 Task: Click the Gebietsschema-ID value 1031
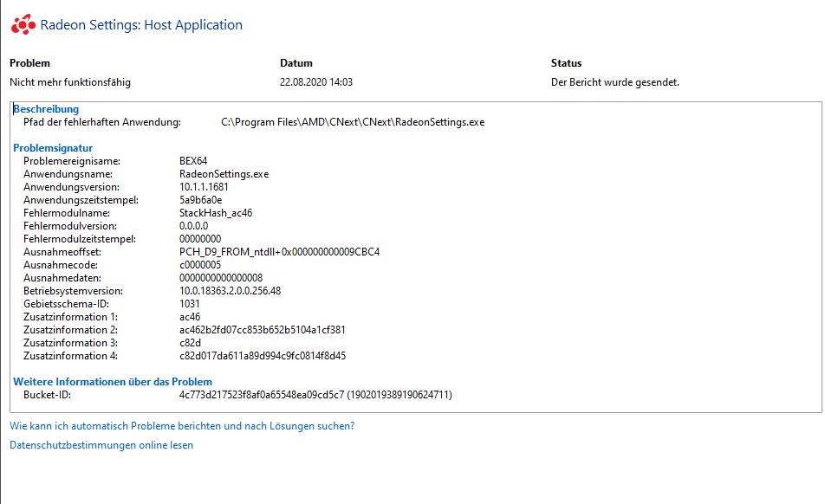190,304
